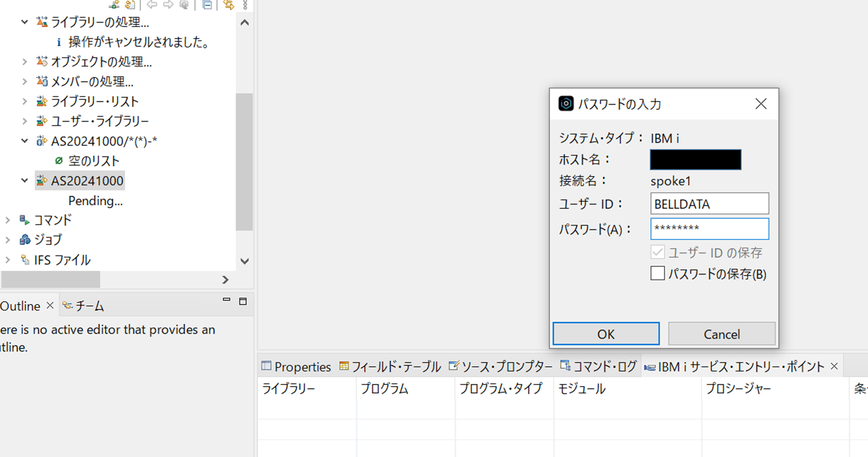Screen dimensions: 868x457
Task: Enable the パスワードの保存(B) checkbox
Action: (658, 273)
